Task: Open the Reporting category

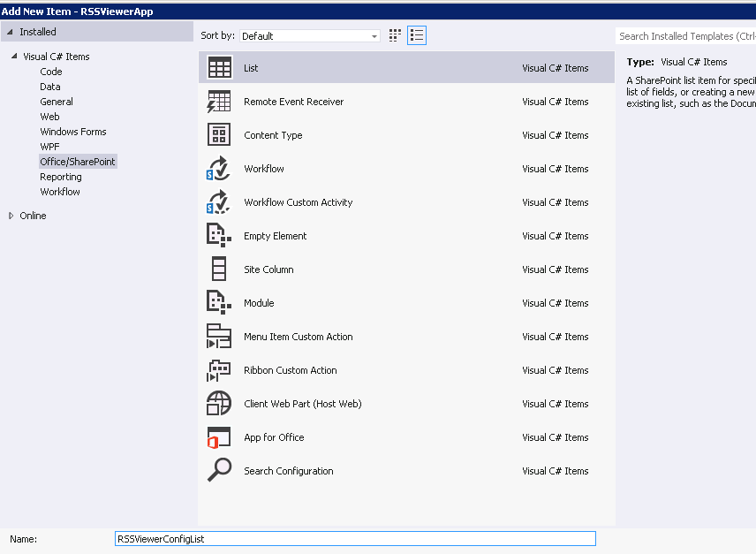Action: point(61,177)
